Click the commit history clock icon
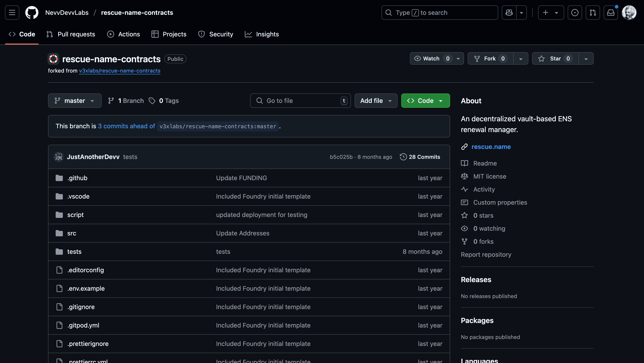Image resolution: width=644 pixels, height=363 pixels. point(403,157)
